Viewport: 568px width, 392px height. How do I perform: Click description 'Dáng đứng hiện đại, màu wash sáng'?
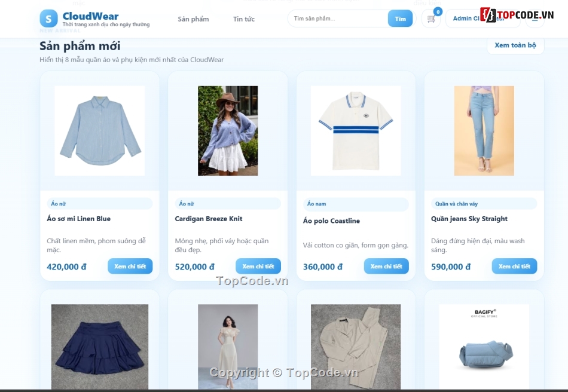tap(478, 245)
